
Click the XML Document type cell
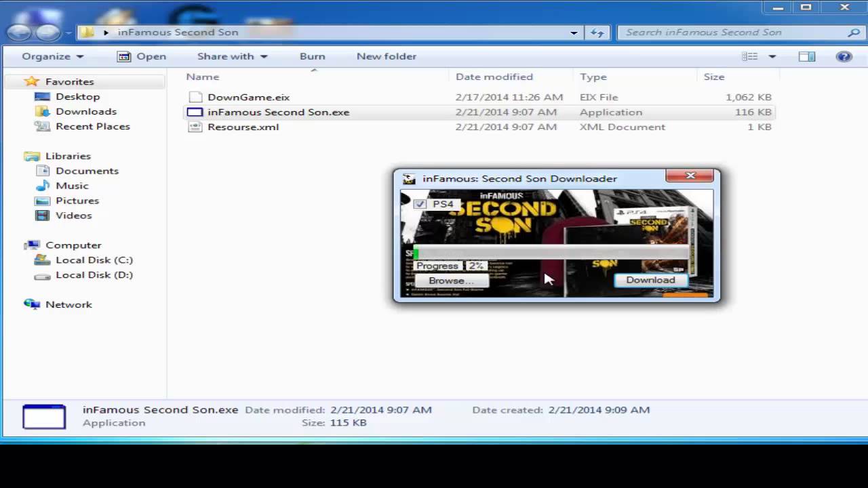pyautogui.click(x=623, y=127)
